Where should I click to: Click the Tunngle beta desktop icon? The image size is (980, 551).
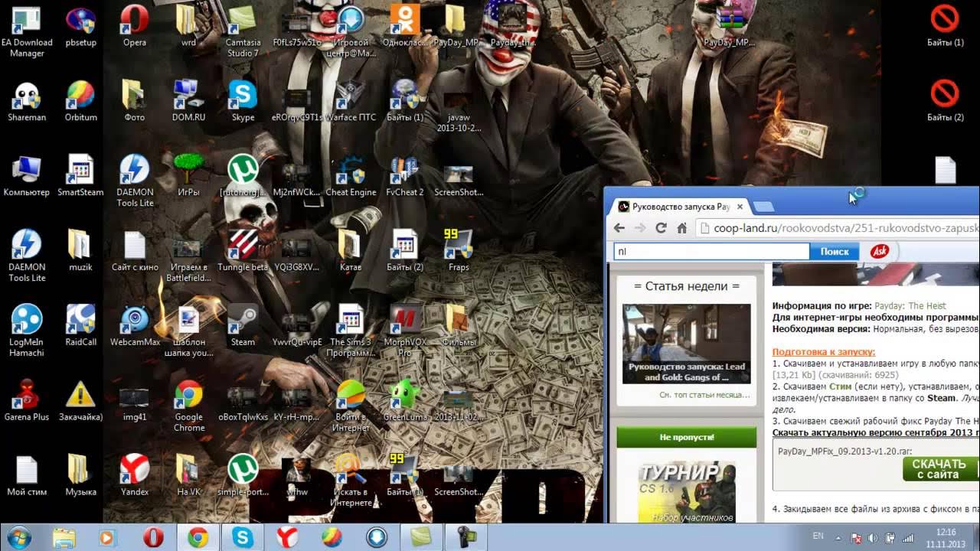point(243,252)
